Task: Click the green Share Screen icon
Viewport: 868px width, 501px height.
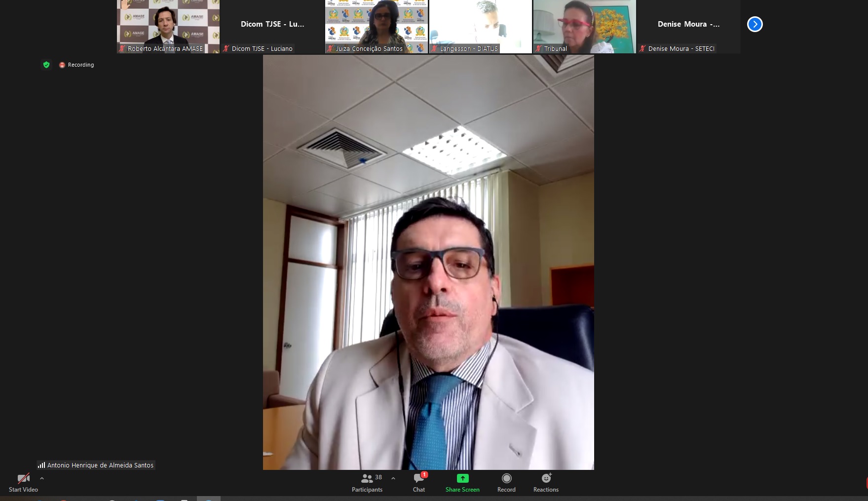Action: [x=462, y=478]
